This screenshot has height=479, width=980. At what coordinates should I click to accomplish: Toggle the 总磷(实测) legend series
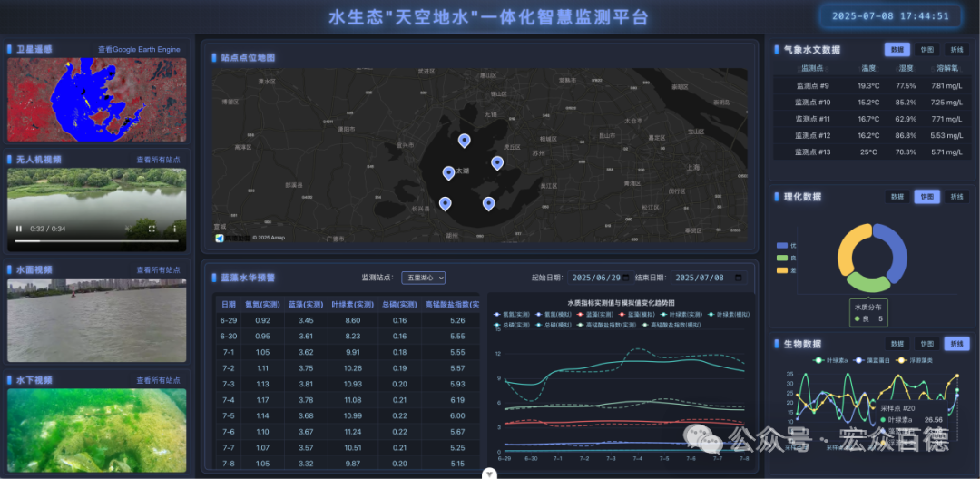tap(512, 325)
